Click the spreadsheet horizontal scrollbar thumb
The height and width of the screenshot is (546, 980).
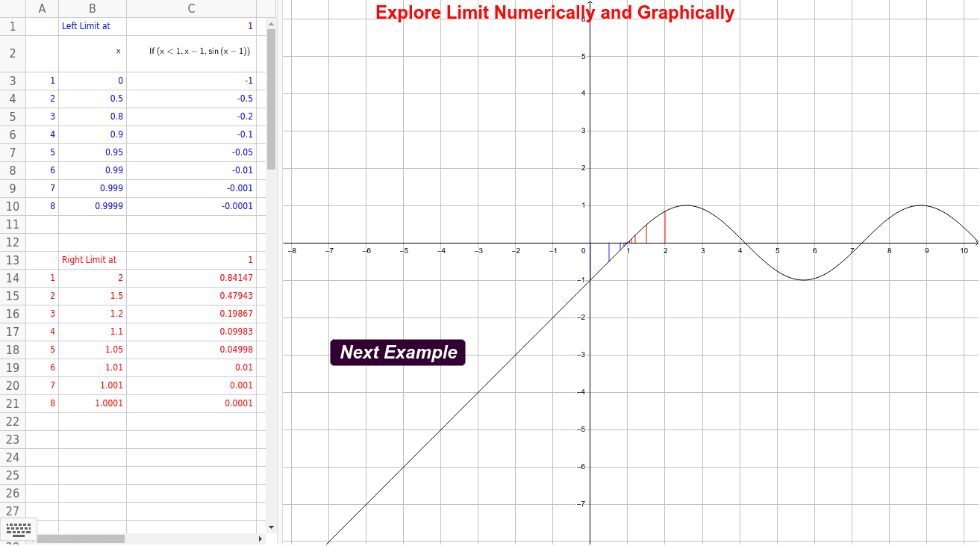(x=81, y=539)
